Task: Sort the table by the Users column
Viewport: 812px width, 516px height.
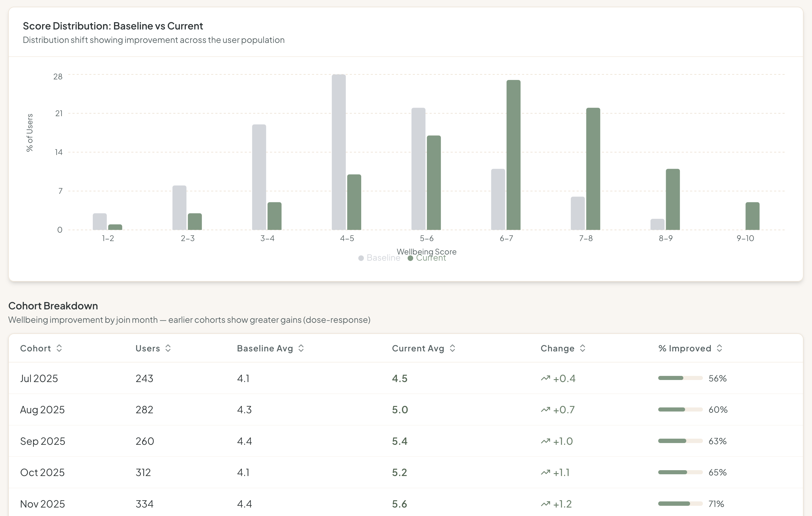Action: 169,348
